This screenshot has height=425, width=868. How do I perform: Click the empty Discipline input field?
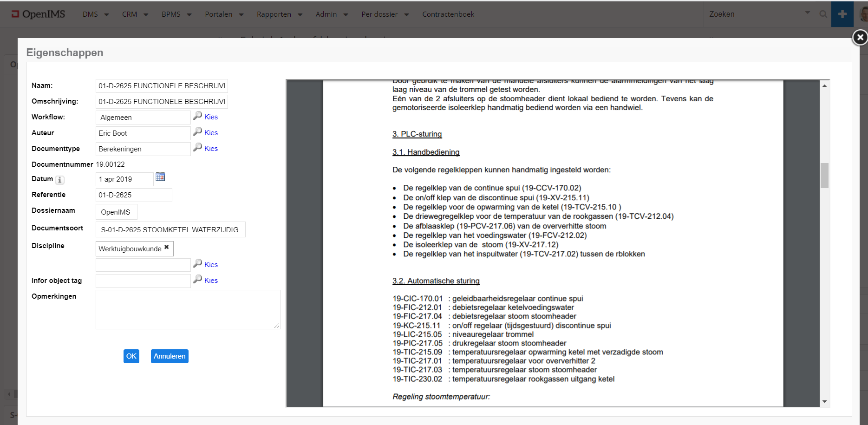(143, 265)
